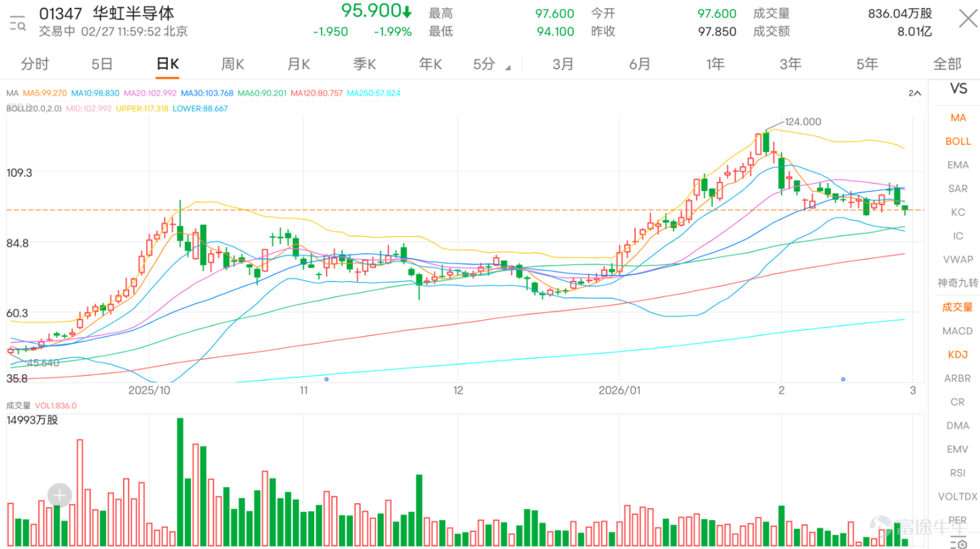The image size is (980, 549).
Task: Set the range to 5年
Action: 867,64
